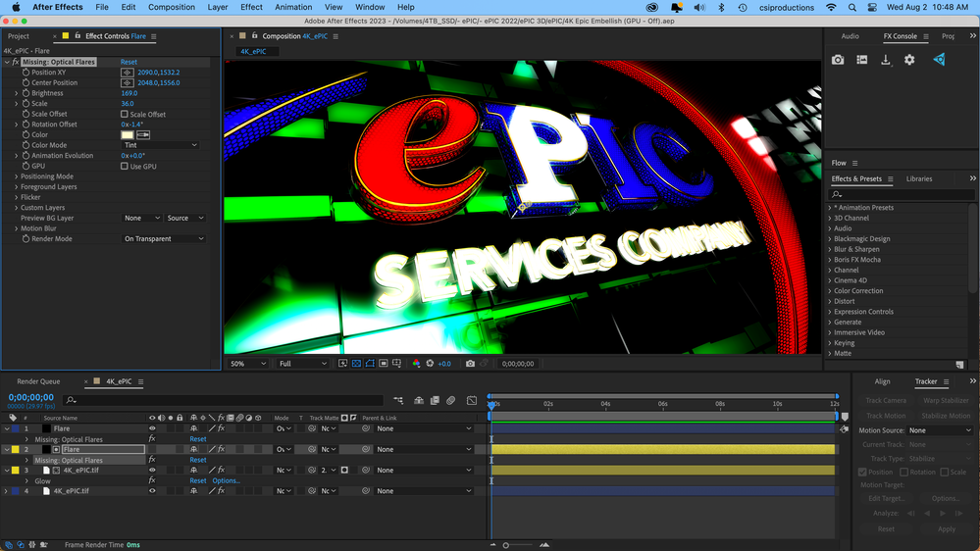Toggle fast previews magnifier icon in viewer
The height and width of the screenshot is (551, 980).
point(343,364)
